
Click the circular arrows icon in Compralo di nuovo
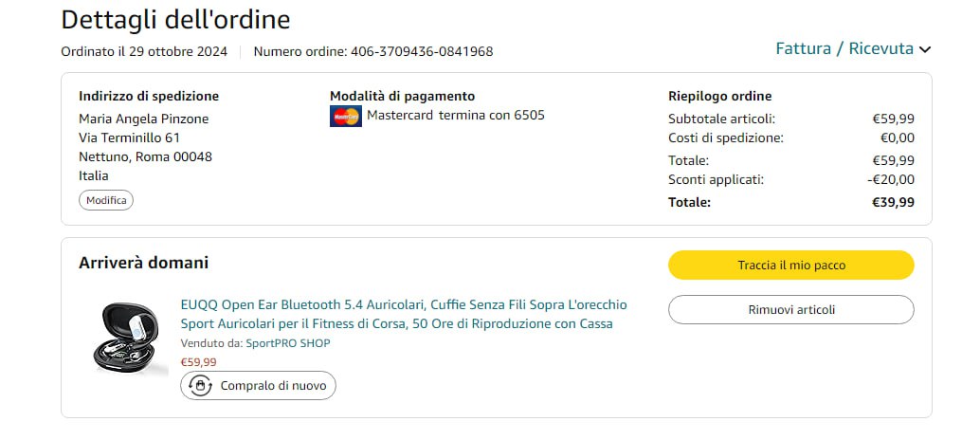(200, 385)
